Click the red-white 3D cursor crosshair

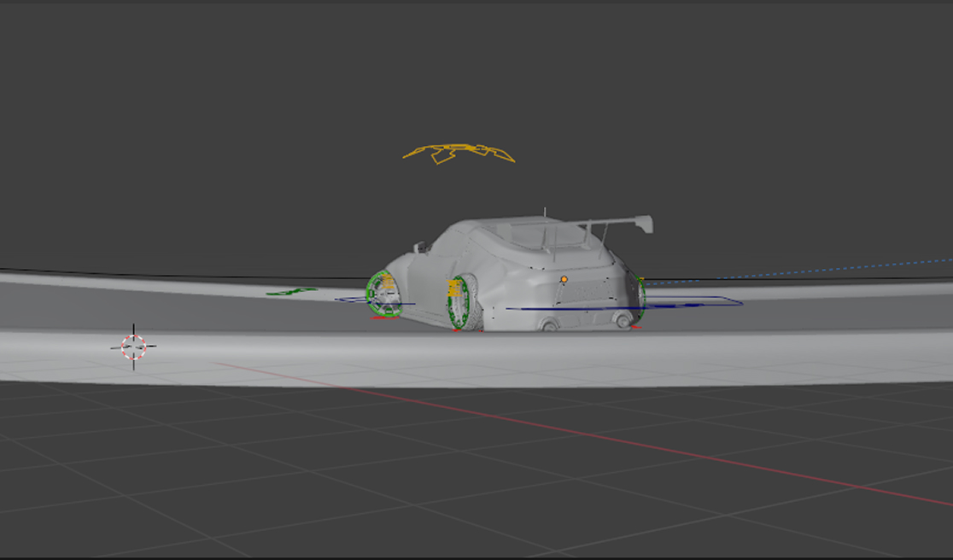(x=133, y=347)
